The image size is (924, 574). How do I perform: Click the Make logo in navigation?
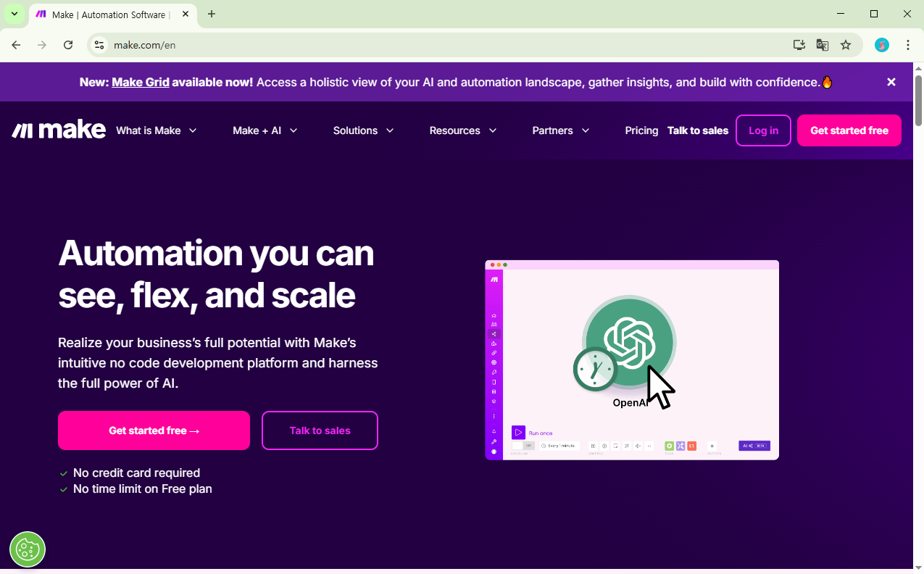(x=59, y=130)
